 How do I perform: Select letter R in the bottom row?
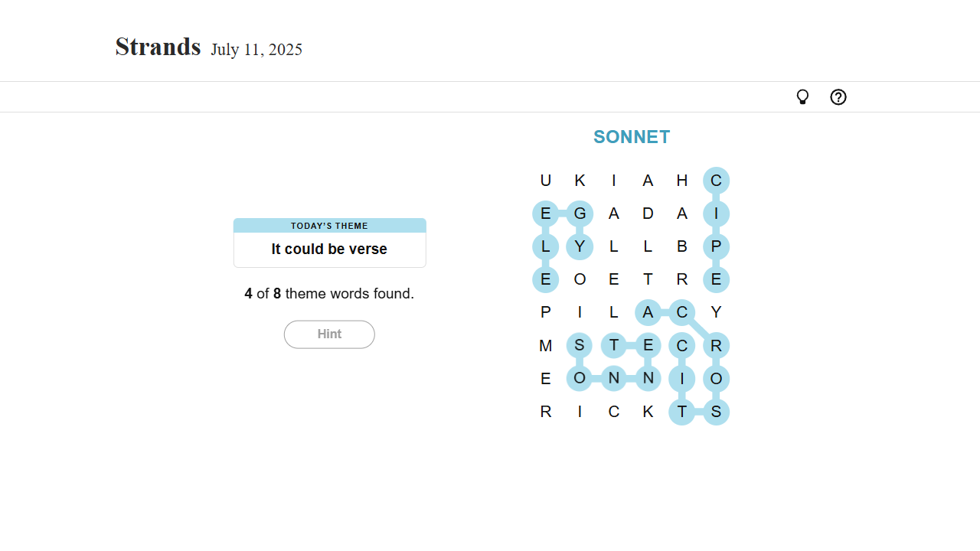(545, 412)
